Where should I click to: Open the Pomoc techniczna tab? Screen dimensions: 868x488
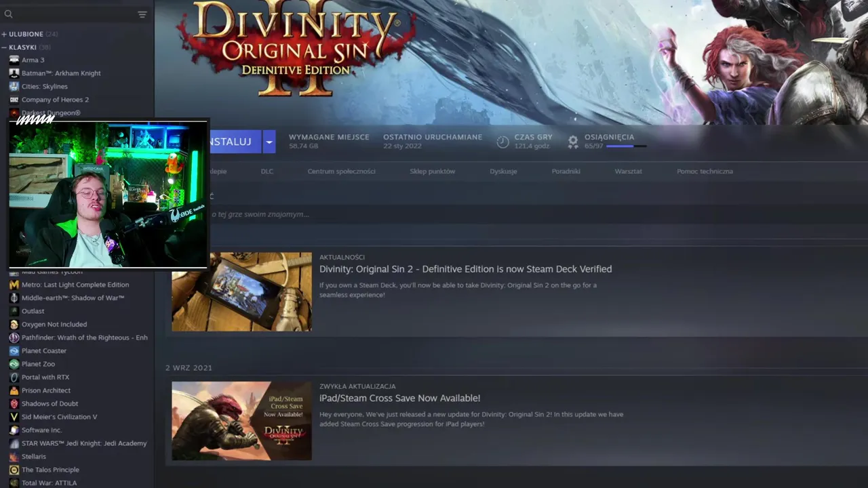(x=705, y=171)
